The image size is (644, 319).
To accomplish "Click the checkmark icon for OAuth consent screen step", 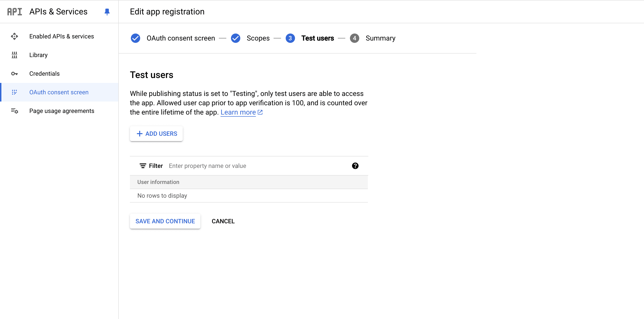I will coord(136,38).
